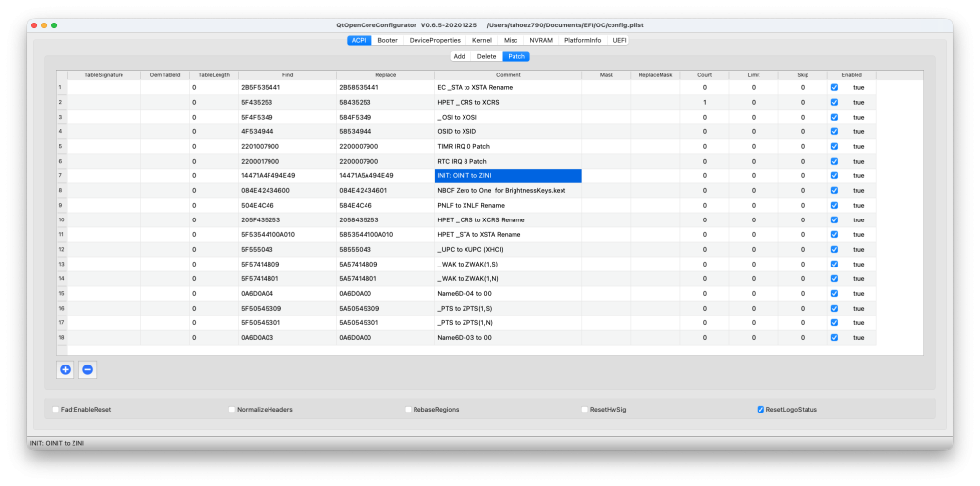
Task: Click the TableSignature column header
Action: [x=104, y=75]
